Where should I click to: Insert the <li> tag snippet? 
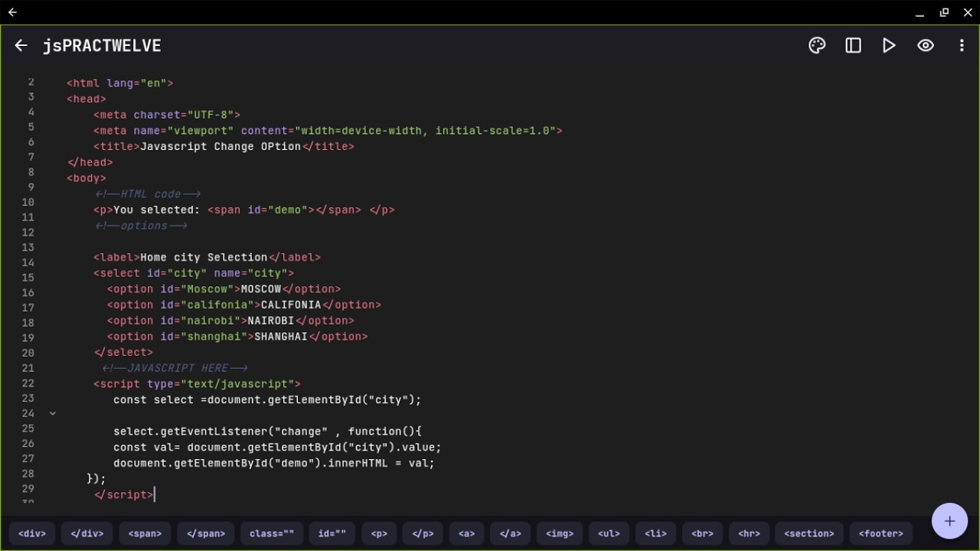pos(655,533)
